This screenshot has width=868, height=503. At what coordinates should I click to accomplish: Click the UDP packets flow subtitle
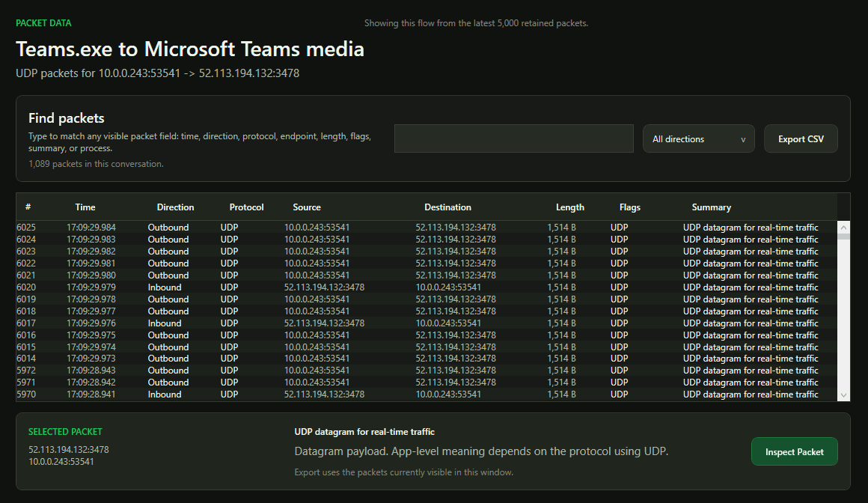pos(157,73)
